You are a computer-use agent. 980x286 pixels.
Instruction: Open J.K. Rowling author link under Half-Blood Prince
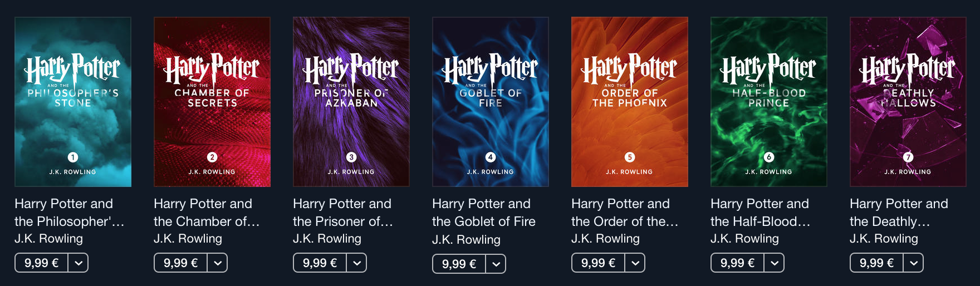[744, 239]
